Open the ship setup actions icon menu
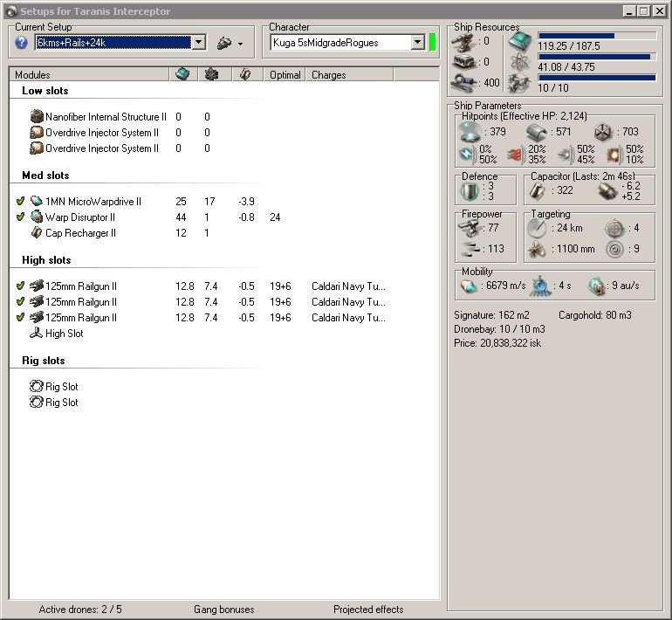This screenshot has height=620, width=672. click(224, 43)
